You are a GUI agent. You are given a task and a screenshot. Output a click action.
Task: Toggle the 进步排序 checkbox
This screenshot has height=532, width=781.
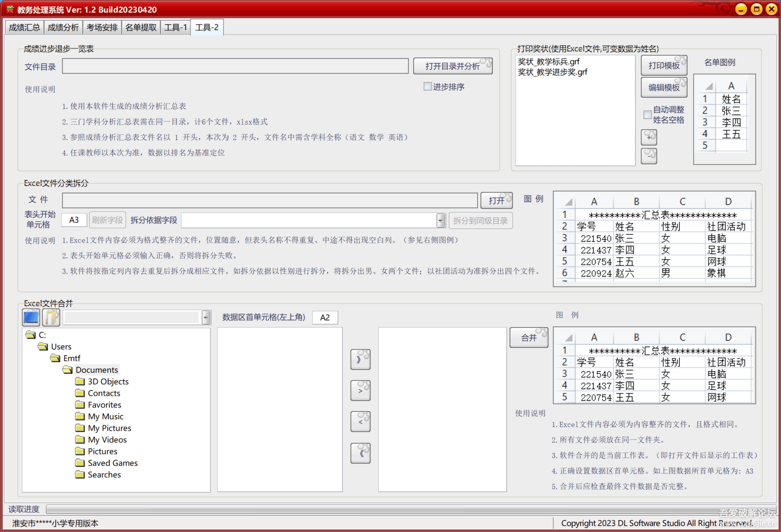click(428, 86)
